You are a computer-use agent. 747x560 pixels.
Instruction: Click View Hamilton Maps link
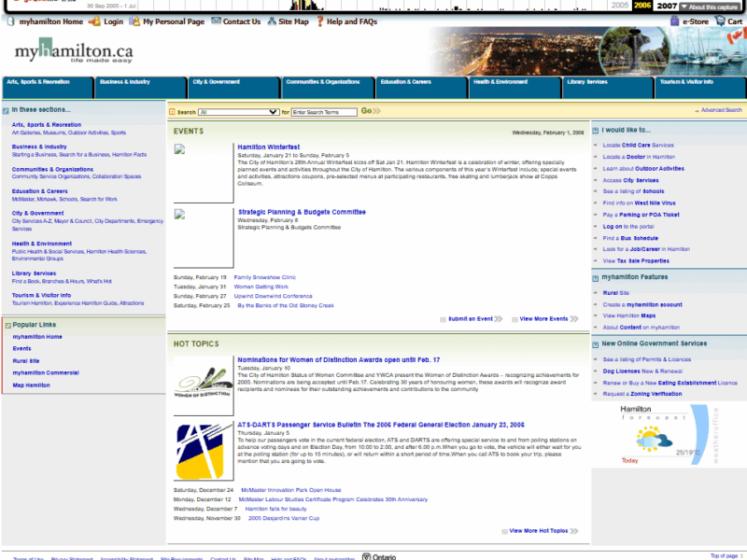pyautogui.click(x=628, y=315)
